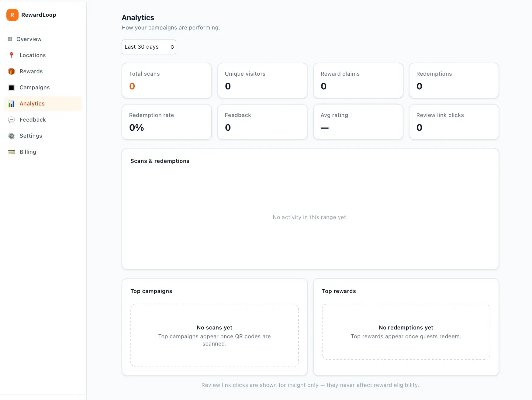Viewport: 532px width, 400px height.
Task: Go to Locations in the sidebar
Action: click(43, 55)
